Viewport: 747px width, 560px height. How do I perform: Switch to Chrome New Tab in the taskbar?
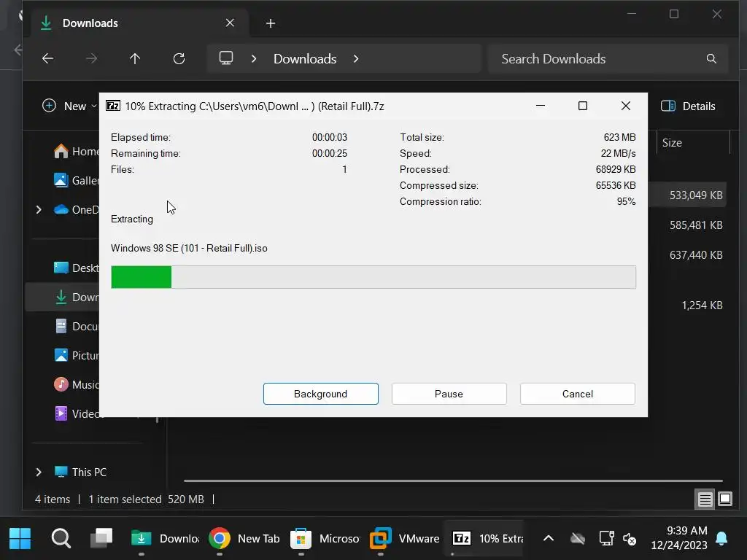[x=244, y=538]
